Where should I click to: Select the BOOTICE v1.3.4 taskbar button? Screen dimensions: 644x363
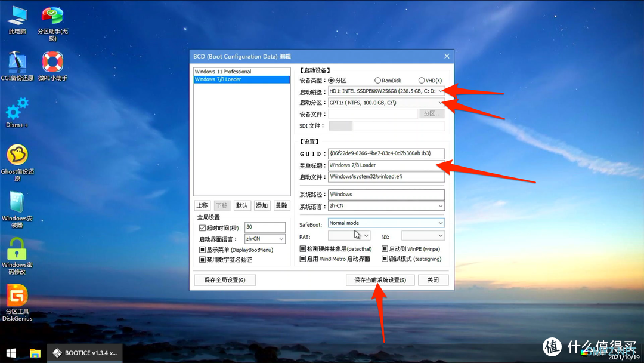click(x=85, y=353)
